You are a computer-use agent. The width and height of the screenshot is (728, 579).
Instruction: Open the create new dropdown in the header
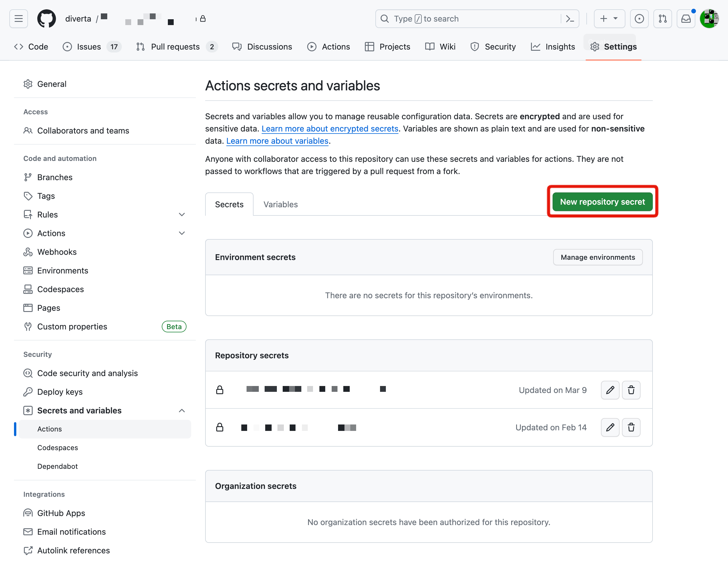[x=609, y=19]
